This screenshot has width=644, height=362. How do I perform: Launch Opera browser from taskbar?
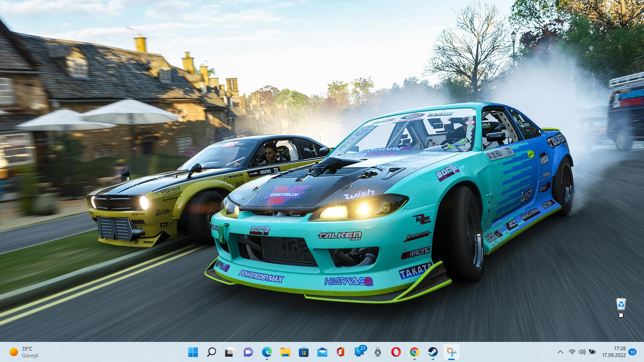point(396,352)
